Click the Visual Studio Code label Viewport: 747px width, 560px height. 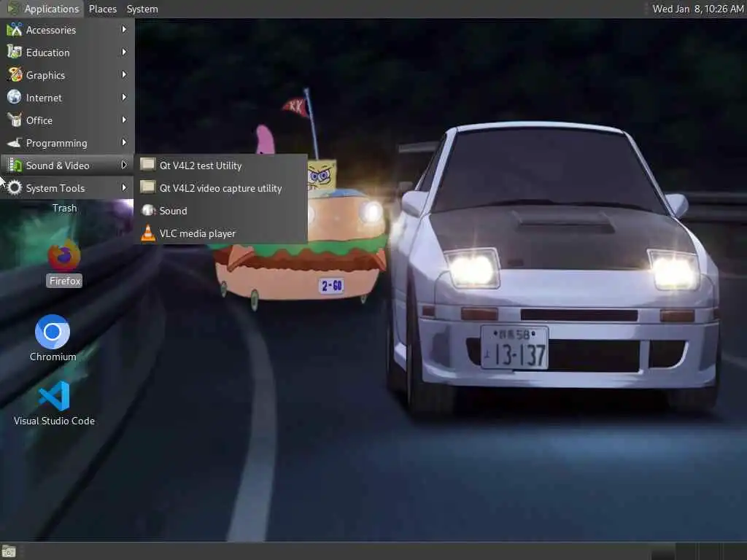[54, 421]
